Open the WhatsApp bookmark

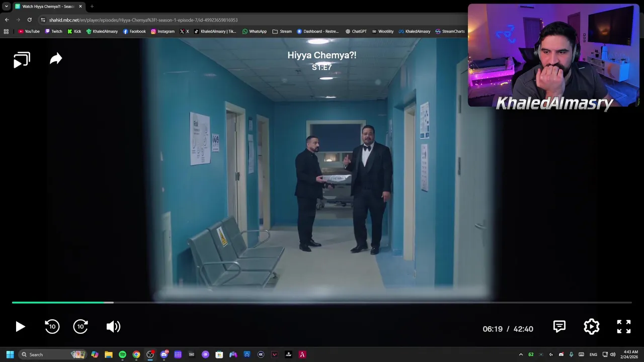click(x=255, y=31)
